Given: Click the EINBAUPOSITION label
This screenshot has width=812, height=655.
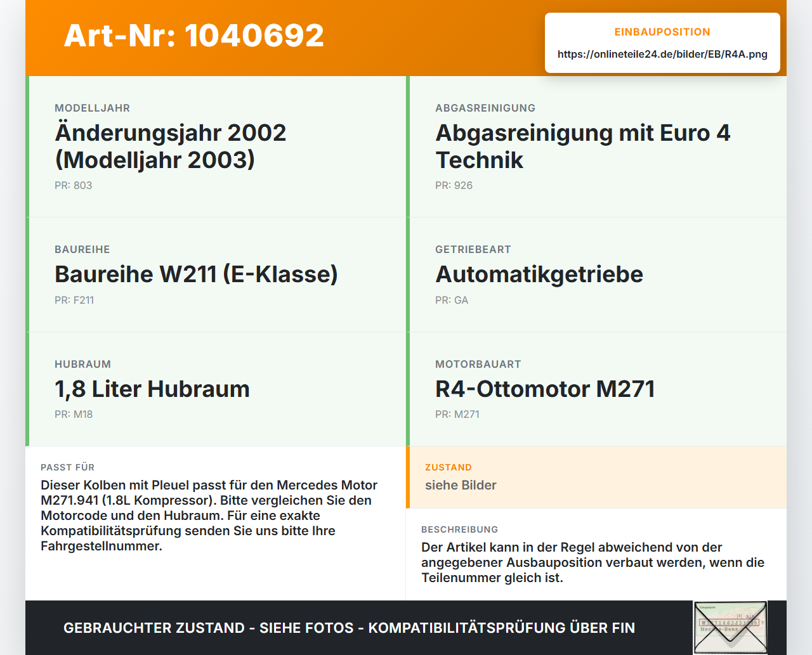Looking at the screenshot, I should (662, 32).
